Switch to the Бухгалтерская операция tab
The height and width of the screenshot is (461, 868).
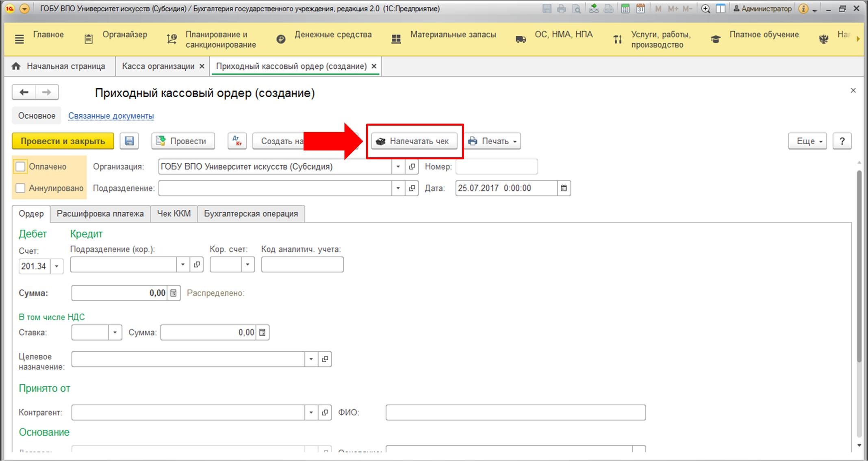251,214
